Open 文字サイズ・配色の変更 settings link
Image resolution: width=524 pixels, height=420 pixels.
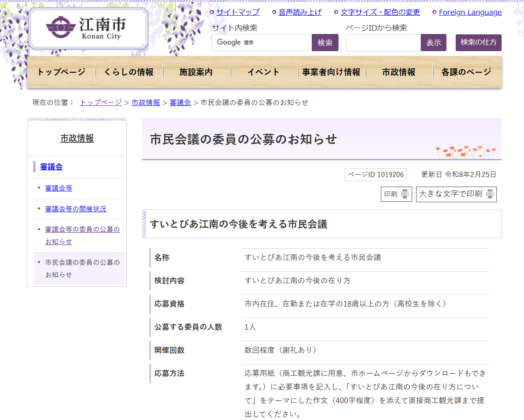pos(380,12)
